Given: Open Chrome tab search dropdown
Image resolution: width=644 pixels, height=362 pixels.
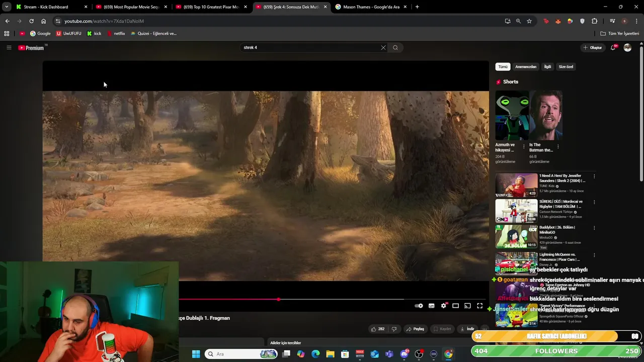Looking at the screenshot, I should click(x=7, y=7).
